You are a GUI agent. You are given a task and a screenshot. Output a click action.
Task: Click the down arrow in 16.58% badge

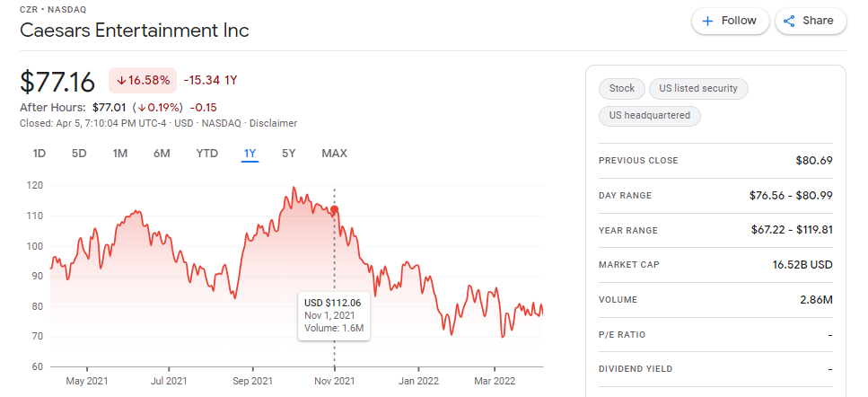point(122,81)
